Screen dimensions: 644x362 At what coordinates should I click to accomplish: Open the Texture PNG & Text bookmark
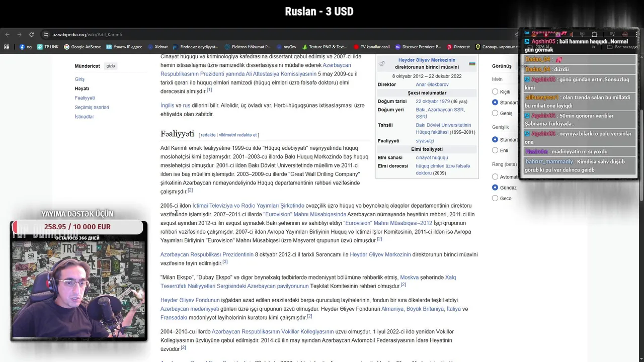point(325,47)
